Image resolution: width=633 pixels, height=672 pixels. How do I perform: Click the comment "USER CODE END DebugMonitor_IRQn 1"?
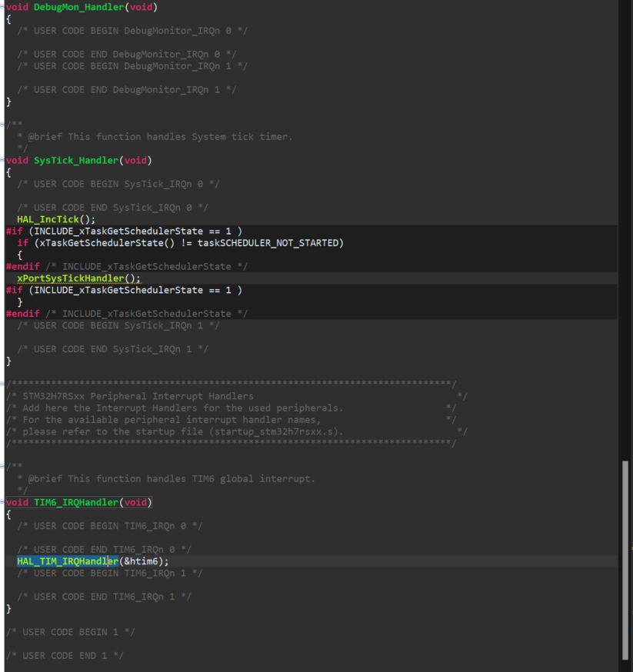point(126,90)
